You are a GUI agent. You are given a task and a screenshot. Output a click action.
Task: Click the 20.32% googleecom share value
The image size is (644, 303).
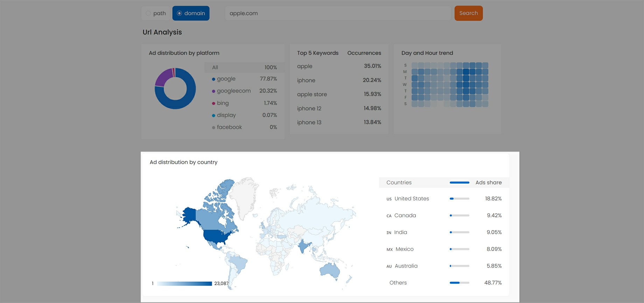pyautogui.click(x=268, y=91)
